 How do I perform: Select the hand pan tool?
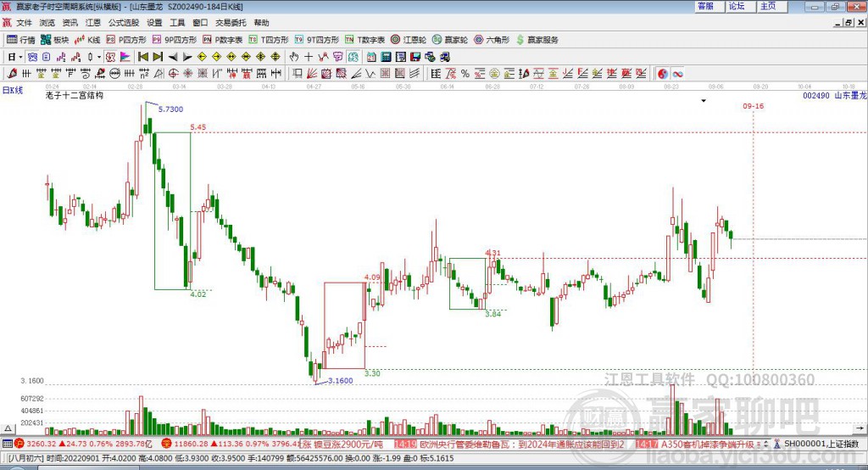294,57
